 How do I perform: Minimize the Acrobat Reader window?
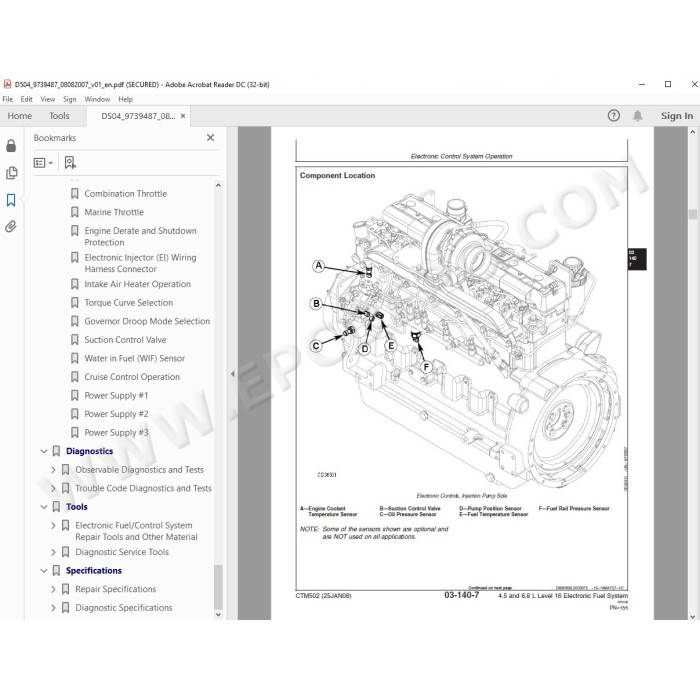coord(642,84)
